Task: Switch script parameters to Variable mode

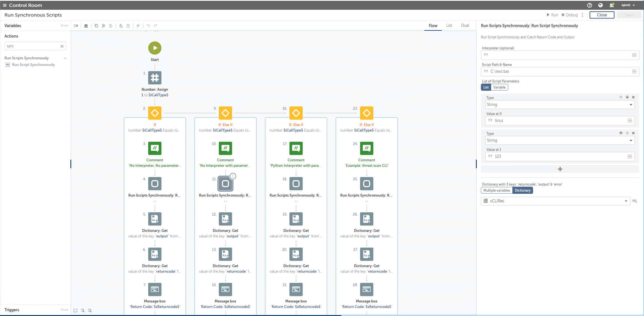Action: [x=499, y=87]
